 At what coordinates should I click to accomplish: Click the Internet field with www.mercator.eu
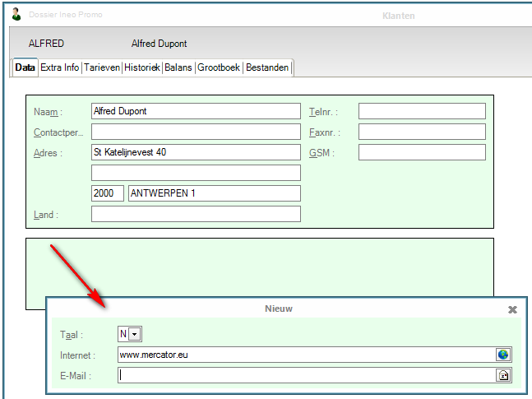[x=304, y=355]
